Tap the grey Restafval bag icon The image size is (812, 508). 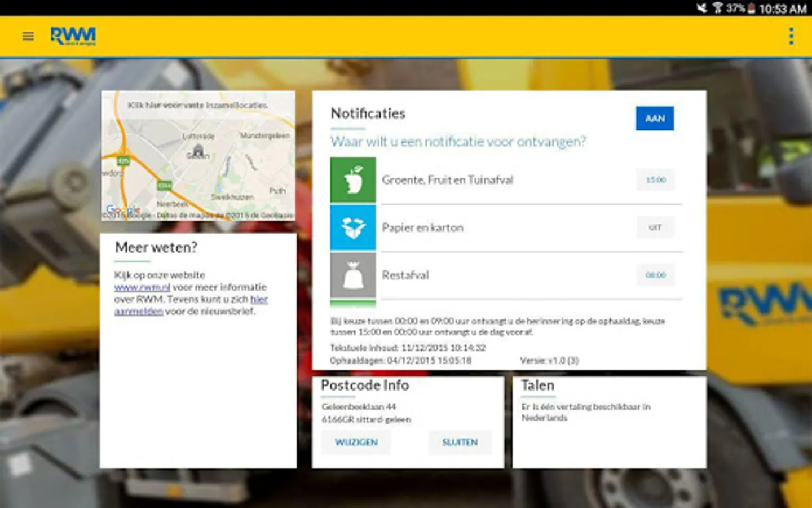(x=353, y=275)
